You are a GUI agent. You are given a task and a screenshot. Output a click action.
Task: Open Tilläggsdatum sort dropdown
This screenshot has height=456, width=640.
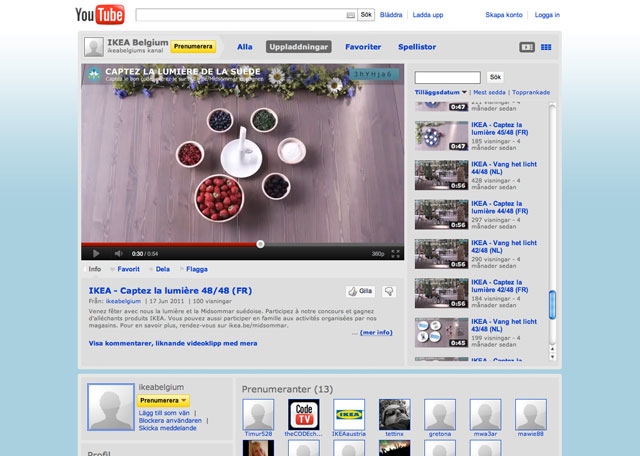click(x=440, y=92)
